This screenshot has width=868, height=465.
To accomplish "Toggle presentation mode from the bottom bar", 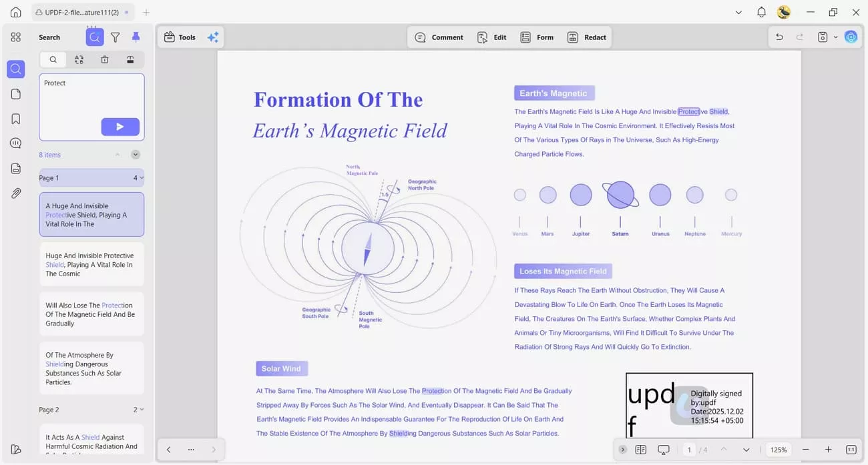I will 663,450.
